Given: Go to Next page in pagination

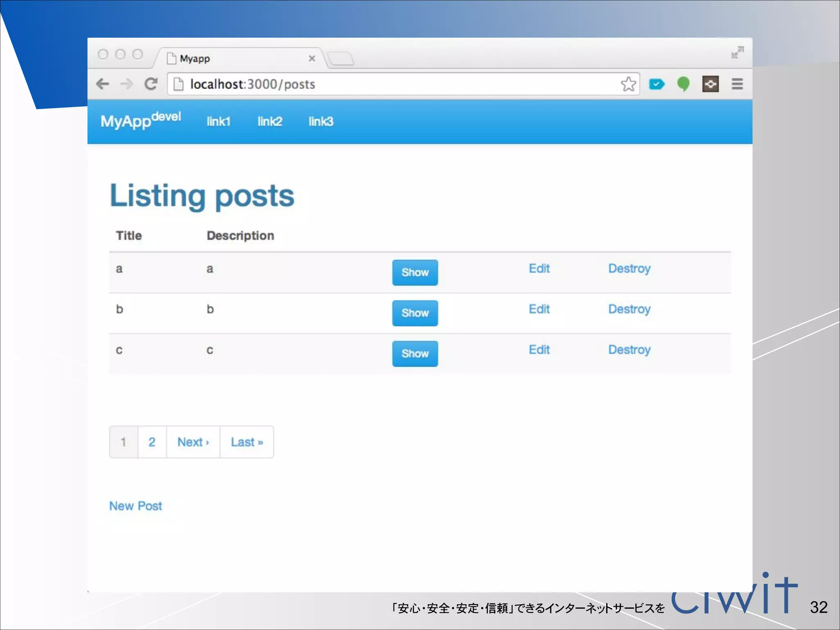Looking at the screenshot, I should click(193, 442).
